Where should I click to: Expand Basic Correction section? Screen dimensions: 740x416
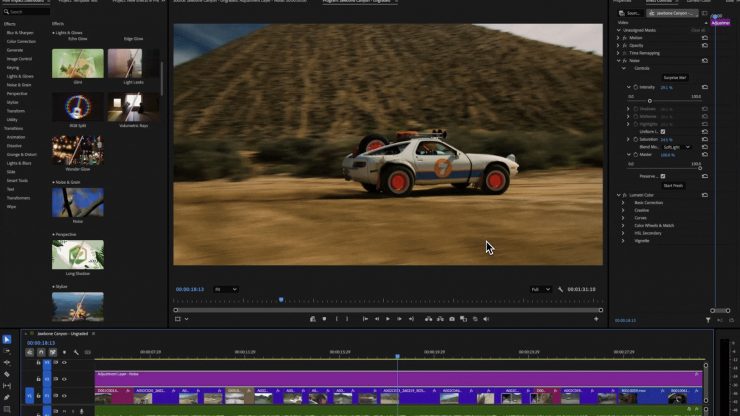[623, 203]
